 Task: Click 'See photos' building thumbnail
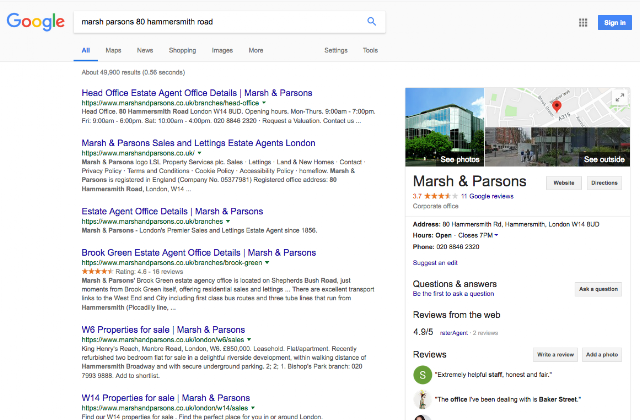pos(444,127)
